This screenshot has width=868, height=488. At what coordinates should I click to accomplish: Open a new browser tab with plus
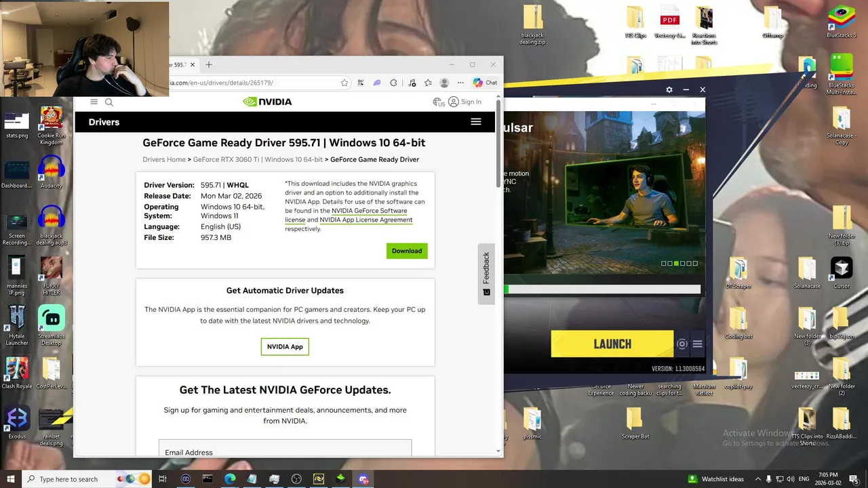click(209, 64)
